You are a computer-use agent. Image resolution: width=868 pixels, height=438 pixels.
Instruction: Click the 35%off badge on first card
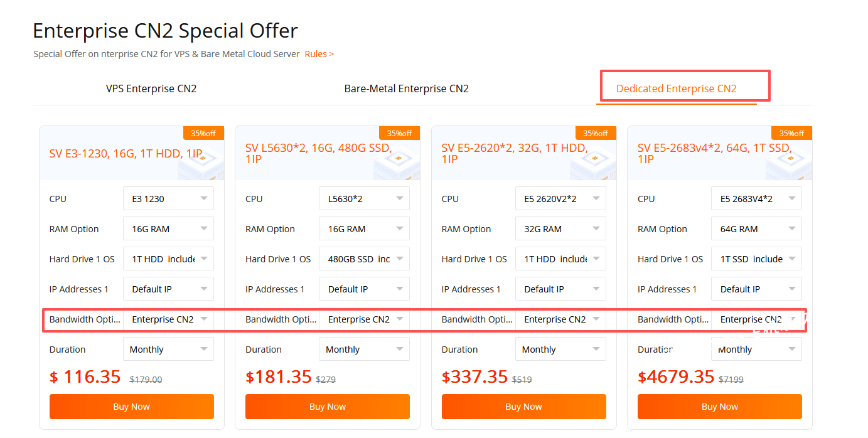tap(203, 133)
